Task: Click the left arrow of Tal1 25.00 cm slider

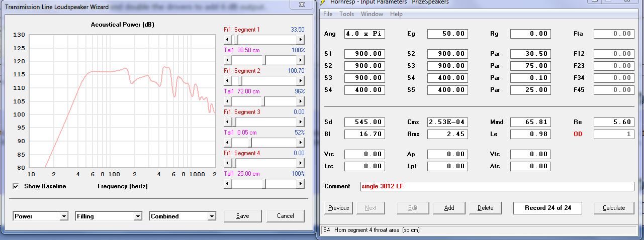Action: (x=227, y=183)
